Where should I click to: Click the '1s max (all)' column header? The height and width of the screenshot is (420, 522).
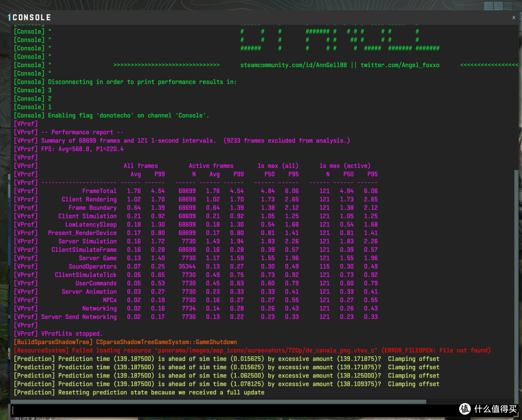tap(277, 166)
